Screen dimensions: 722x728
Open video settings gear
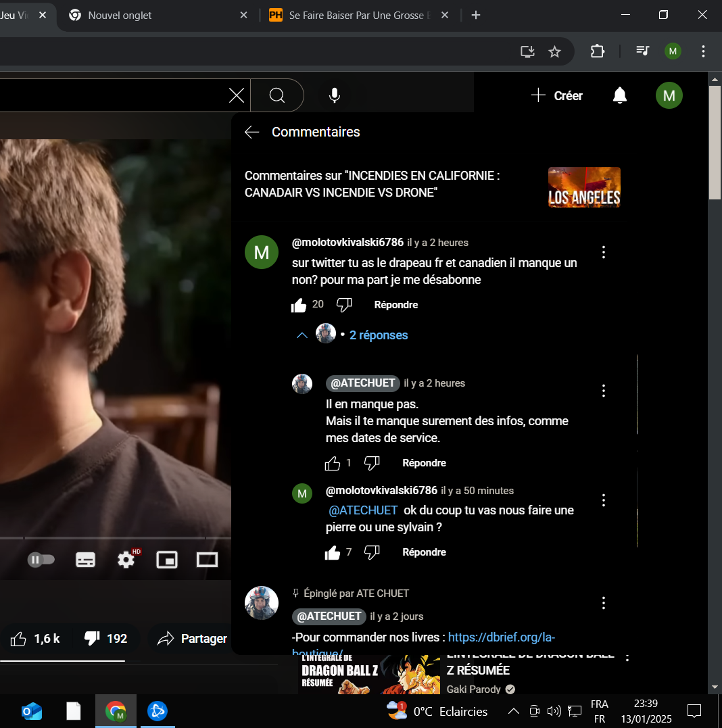click(x=126, y=560)
